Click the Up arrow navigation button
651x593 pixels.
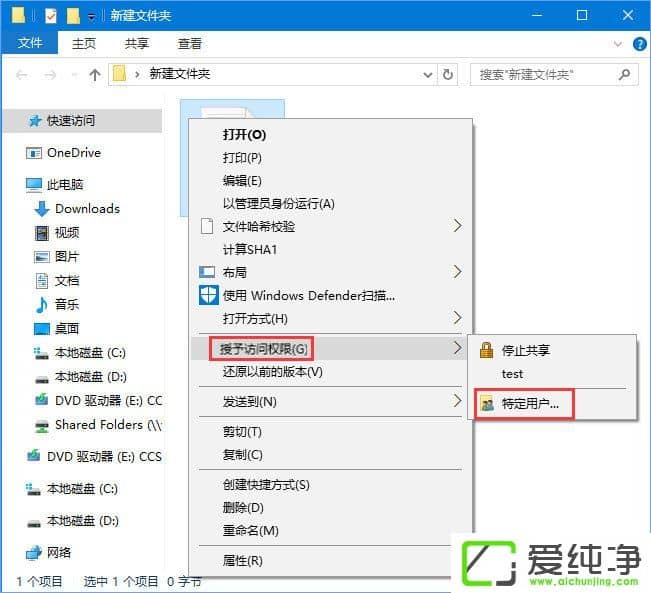[x=95, y=75]
